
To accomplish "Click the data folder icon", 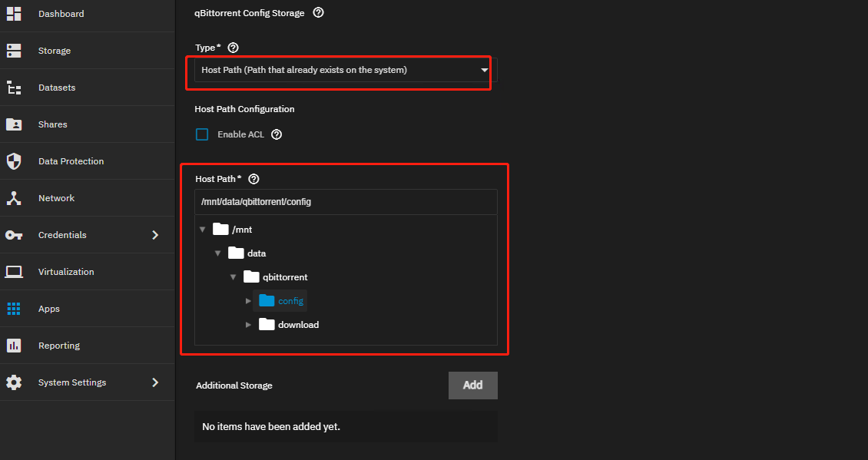I will tap(236, 253).
